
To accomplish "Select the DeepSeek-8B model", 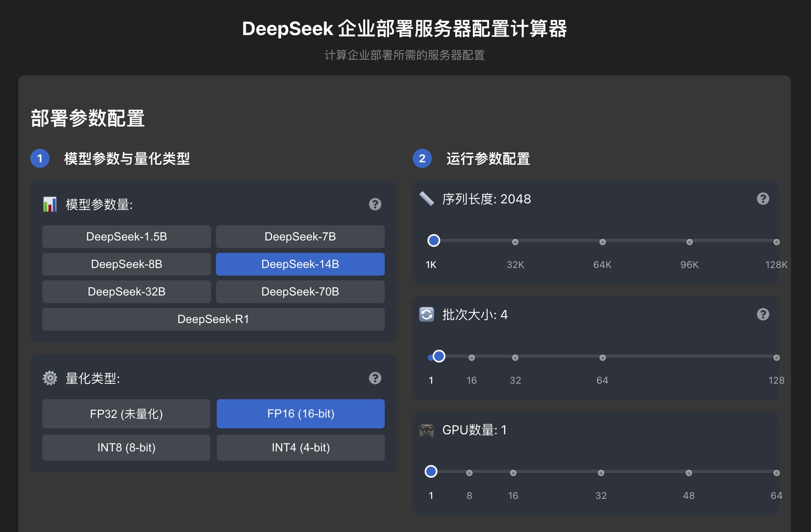I will [x=127, y=264].
